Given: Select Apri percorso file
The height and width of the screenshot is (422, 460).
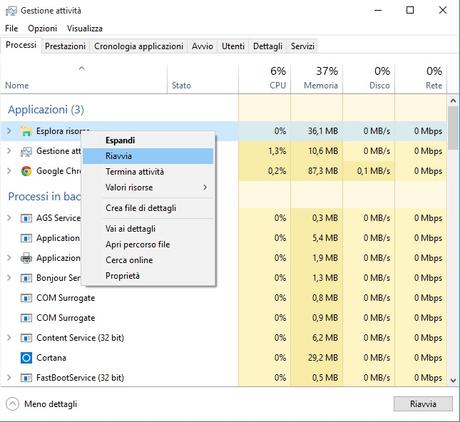Looking at the screenshot, I should [148, 244].
